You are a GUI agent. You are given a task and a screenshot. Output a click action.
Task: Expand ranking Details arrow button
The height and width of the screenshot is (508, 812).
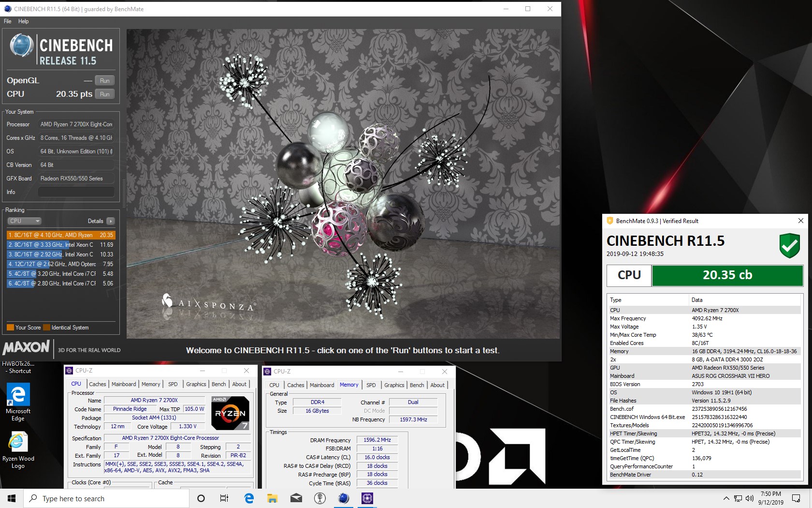111,221
